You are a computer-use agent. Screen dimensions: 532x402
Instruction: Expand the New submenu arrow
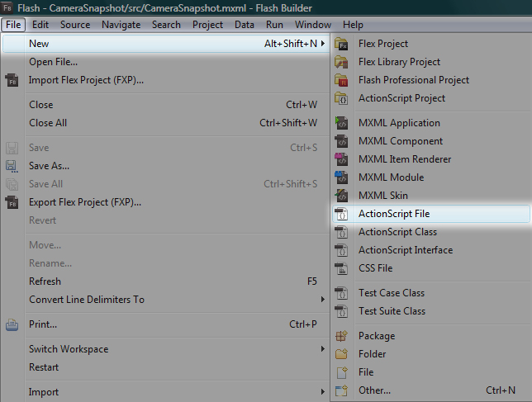pyautogui.click(x=323, y=44)
